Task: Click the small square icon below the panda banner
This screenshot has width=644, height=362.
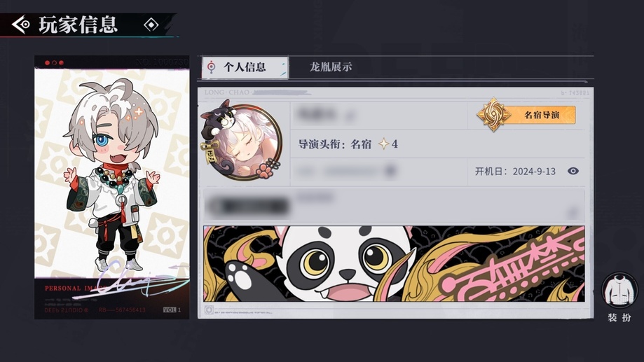Action: [209, 310]
